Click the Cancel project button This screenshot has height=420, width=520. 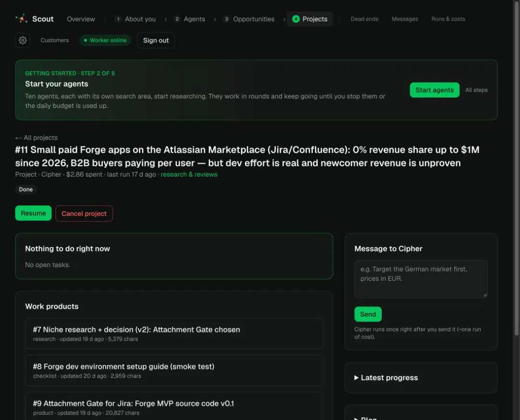click(84, 214)
